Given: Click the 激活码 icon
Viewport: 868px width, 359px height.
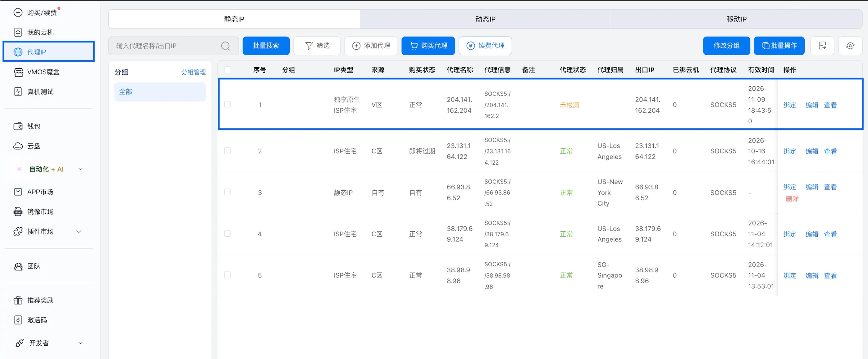Looking at the screenshot, I should (x=18, y=320).
